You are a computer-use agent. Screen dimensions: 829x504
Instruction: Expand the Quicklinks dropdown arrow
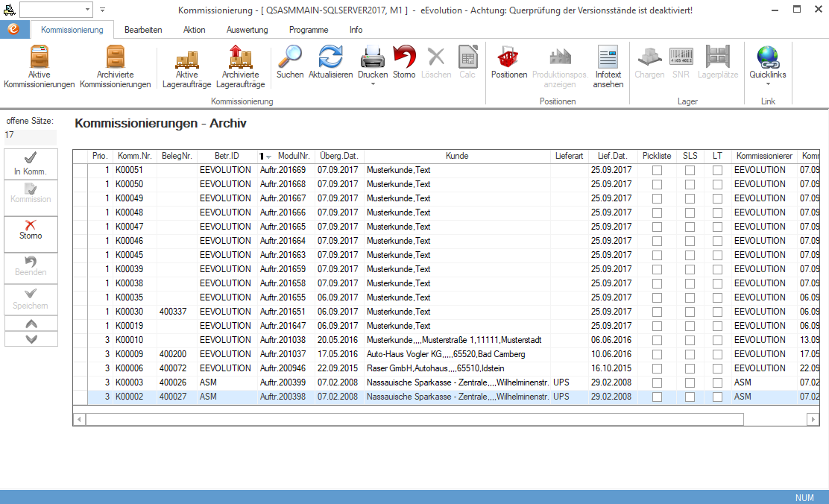[768, 84]
